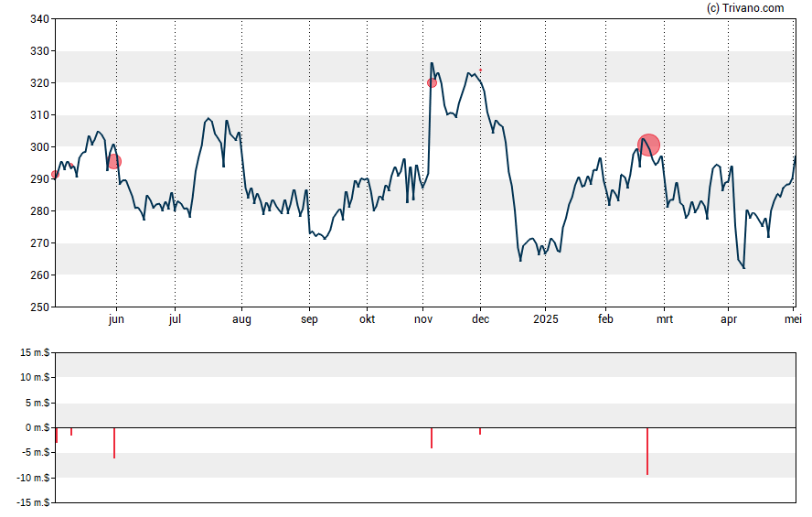Click the longest red volume bar in late February
This screenshot has width=812, height=517.
(x=647, y=451)
